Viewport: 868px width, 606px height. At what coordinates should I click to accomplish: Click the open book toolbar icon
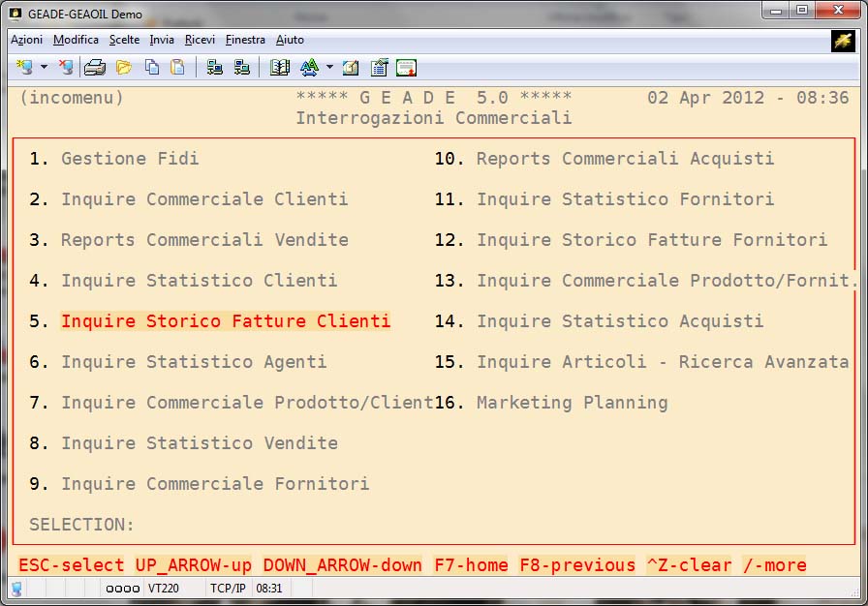click(x=280, y=68)
